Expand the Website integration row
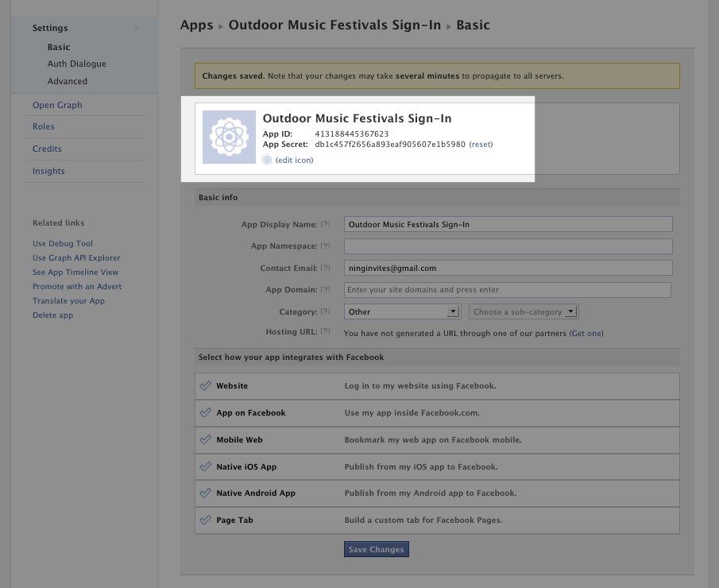The width and height of the screenshot is (719, 588). tap(437, 386)
